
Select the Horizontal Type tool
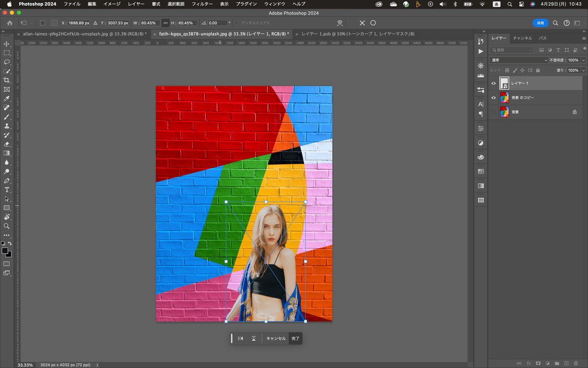(x=7, y=190)
